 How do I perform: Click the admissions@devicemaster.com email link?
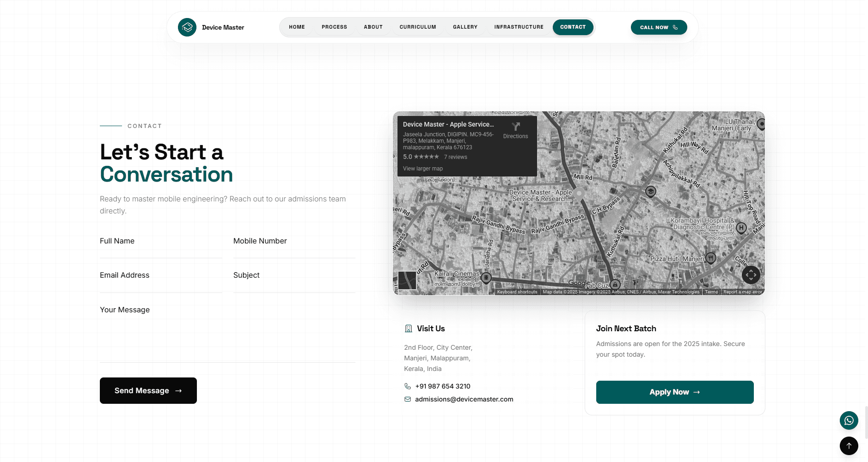click(x=464, y=399)
